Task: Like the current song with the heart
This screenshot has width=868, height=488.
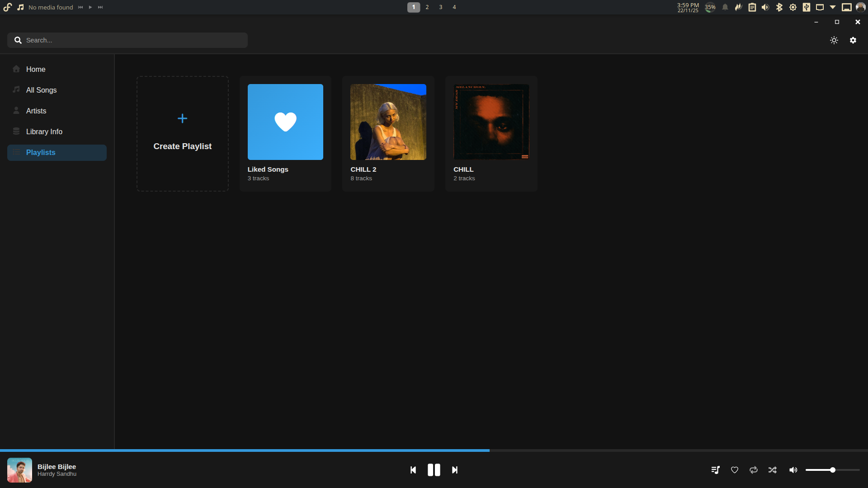Action: 734,470
